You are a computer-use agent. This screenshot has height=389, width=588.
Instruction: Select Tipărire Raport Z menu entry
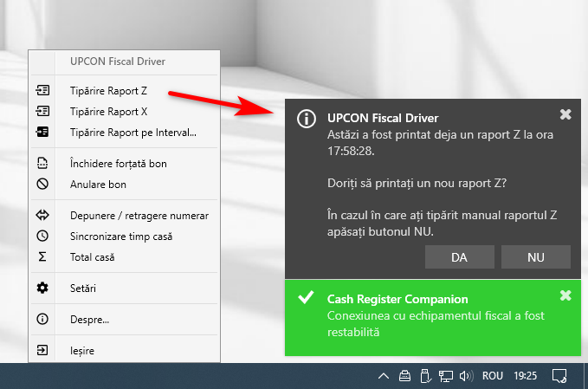tap(124, 91)
